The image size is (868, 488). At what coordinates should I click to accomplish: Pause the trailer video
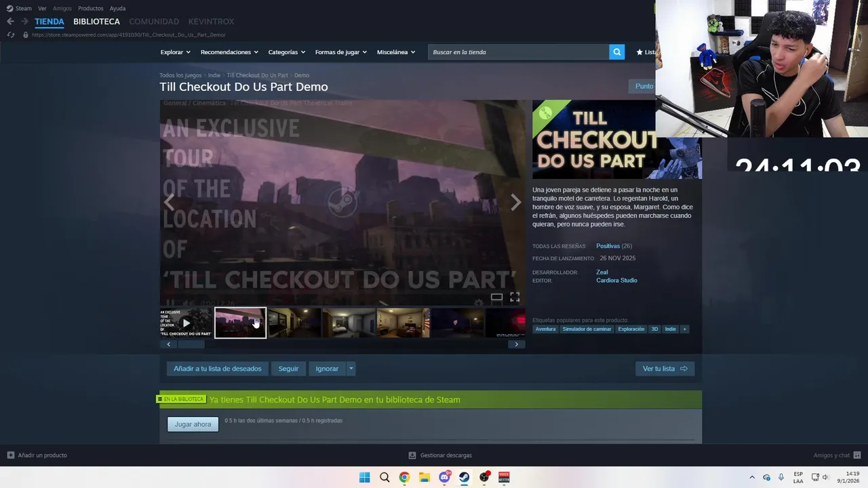coord(170,304)
